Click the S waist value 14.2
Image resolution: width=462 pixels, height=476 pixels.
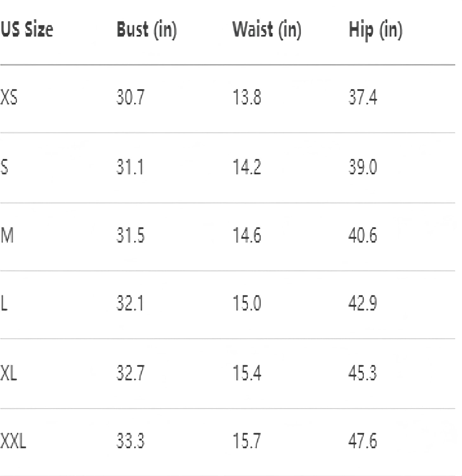(x=247, y=167)
